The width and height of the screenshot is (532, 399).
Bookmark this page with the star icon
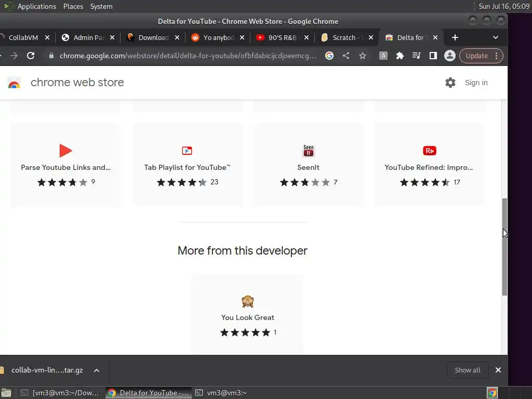362,56
